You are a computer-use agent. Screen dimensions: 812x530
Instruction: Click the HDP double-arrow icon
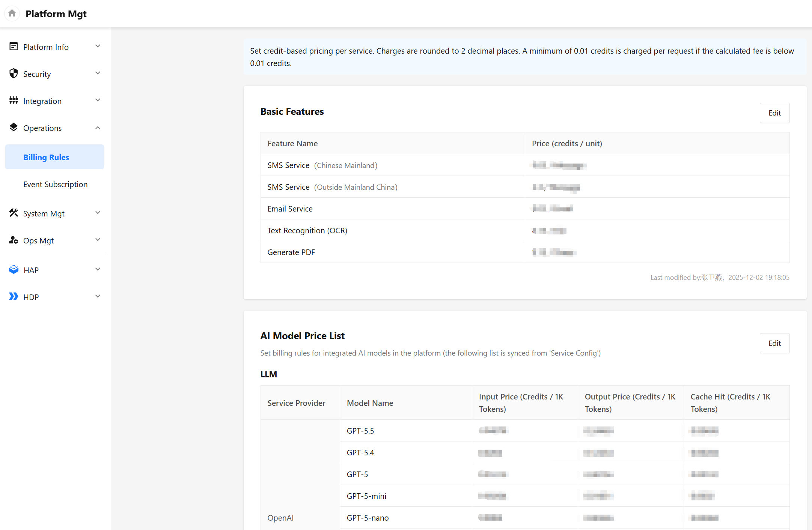[14, 297]
